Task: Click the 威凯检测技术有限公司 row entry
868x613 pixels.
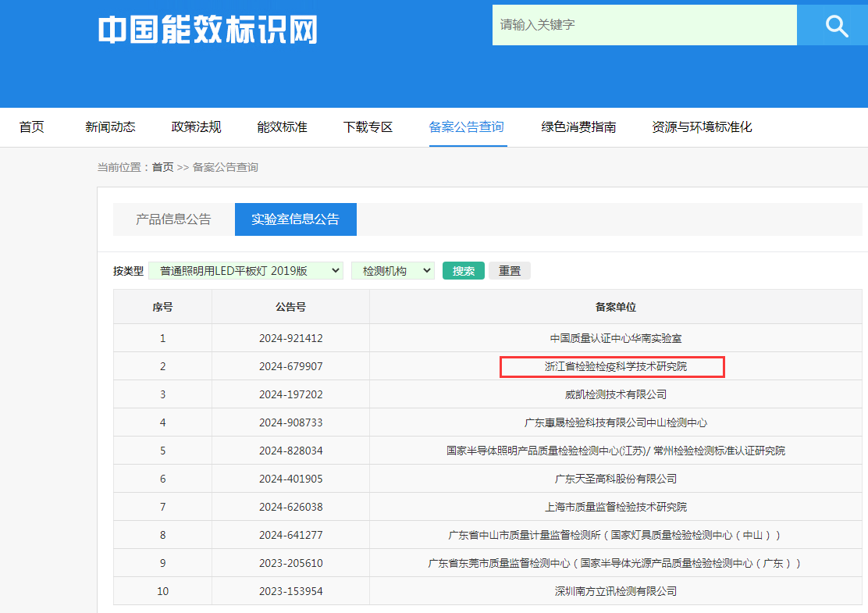Action: coord(615,394)
